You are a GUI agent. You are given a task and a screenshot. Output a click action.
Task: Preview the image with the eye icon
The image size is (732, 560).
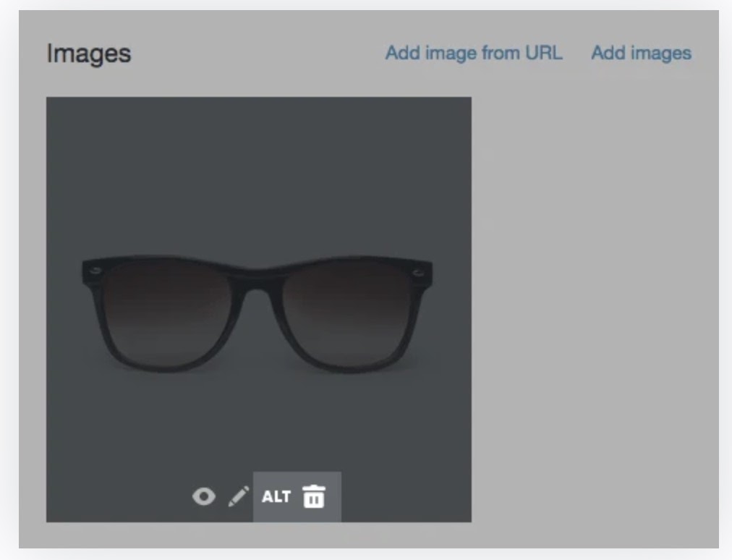(204, 496)
